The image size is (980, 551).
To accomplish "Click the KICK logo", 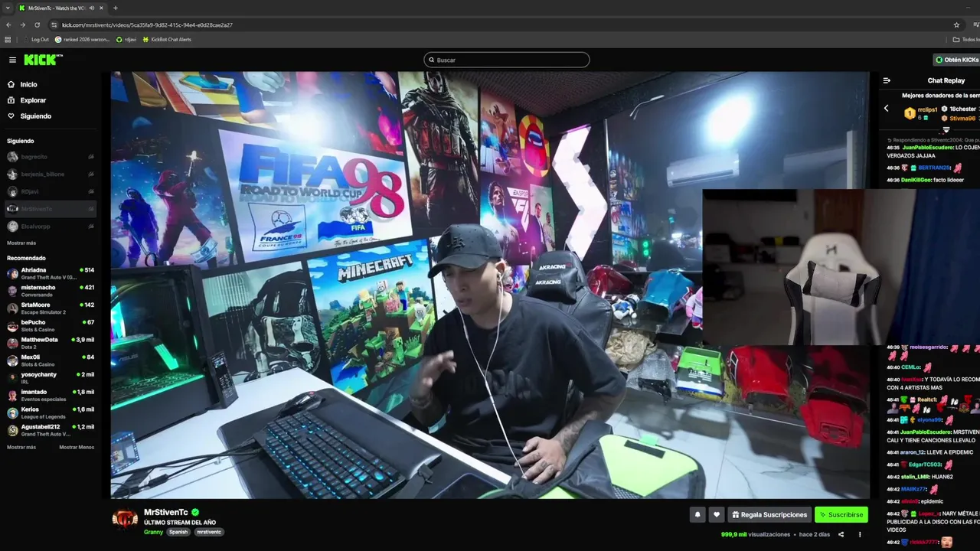I will pyautogui.click(x=43, y=60).
